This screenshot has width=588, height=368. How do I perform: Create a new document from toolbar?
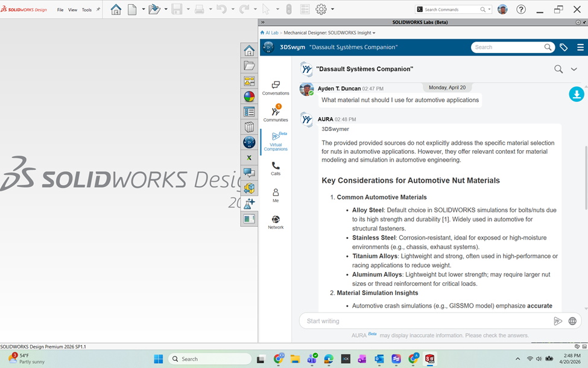click(x=132, y=9)
